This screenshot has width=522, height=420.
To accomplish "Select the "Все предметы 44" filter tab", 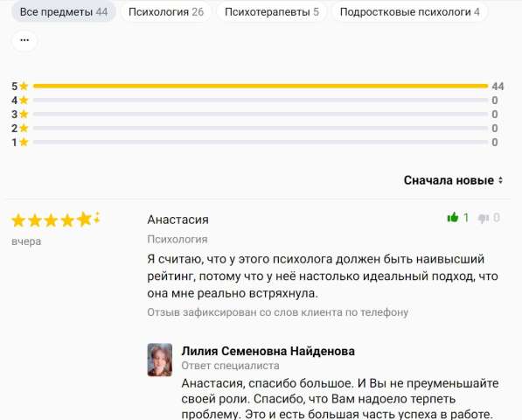I will [64, 12].
